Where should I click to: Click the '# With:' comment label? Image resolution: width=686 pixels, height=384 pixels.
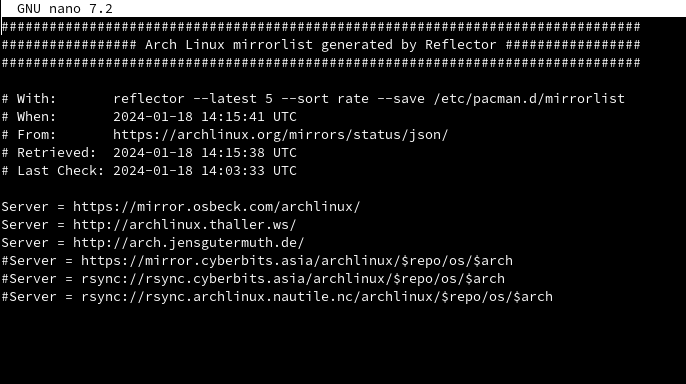tap(29, 98)
